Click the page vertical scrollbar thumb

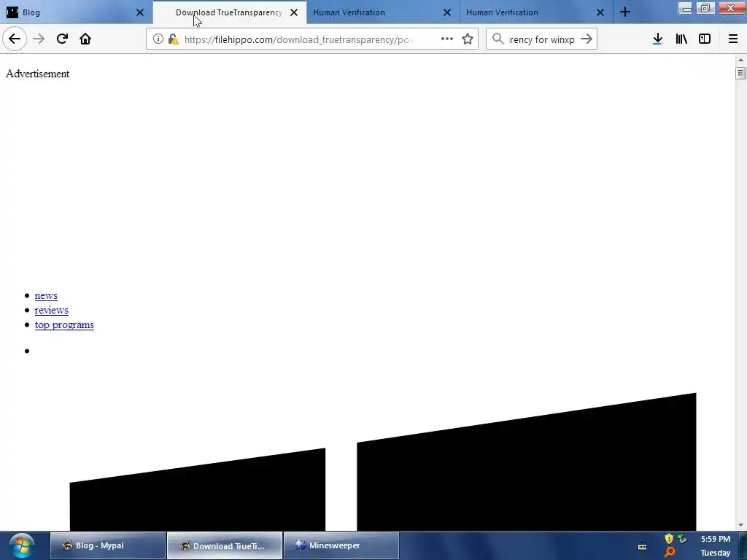pyautogui.click(x=740, y=73)
